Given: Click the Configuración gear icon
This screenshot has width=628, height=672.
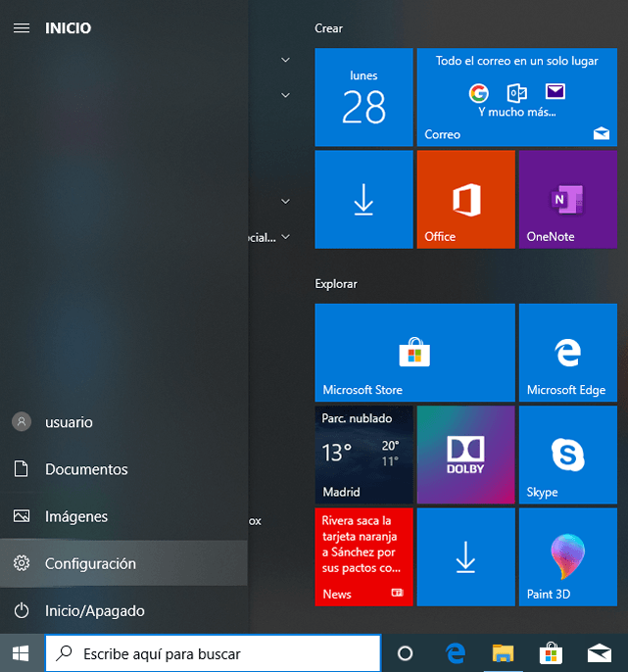Looking at the screenshot, I should [x=22, y=563].
